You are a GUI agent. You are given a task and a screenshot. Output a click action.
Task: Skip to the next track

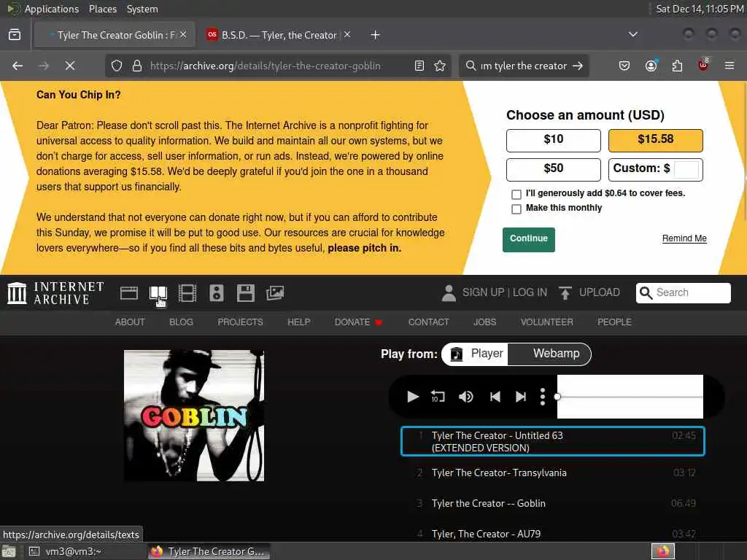click(x=521, y=397)
